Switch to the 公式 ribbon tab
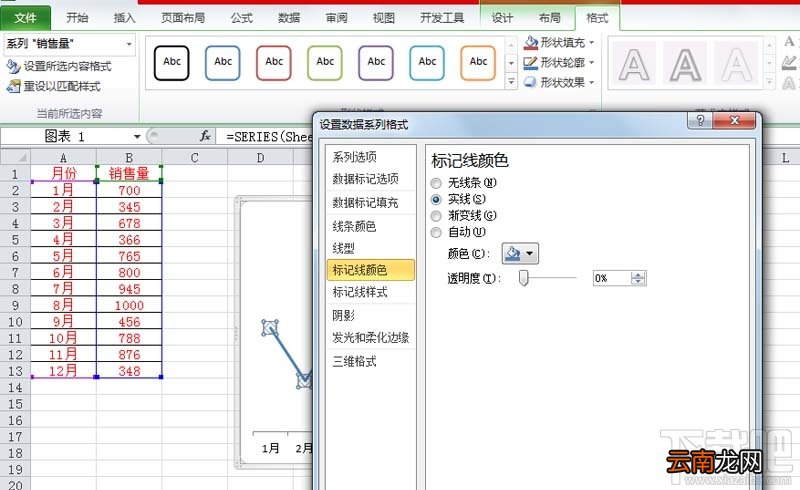The height and width of the screenshot is (490, 800). 242,18
